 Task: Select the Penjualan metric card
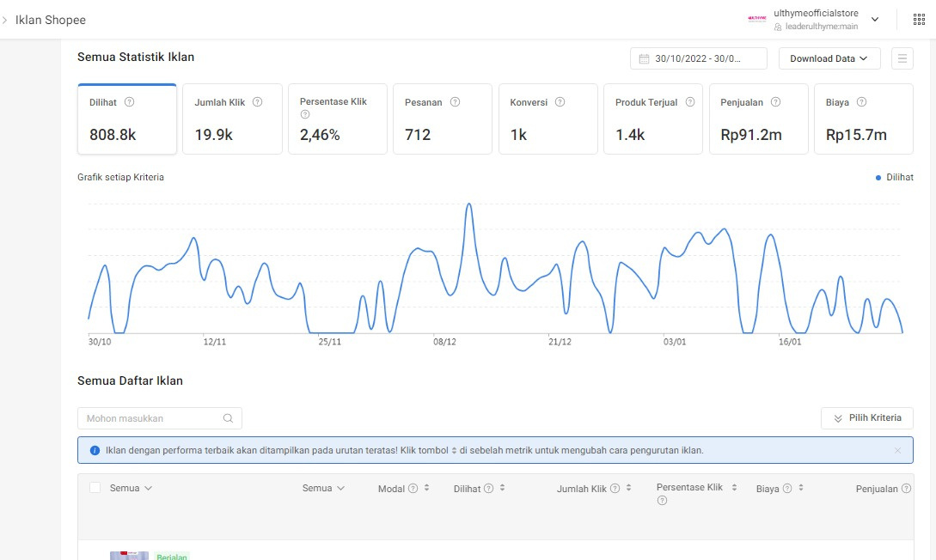point(758,119)
